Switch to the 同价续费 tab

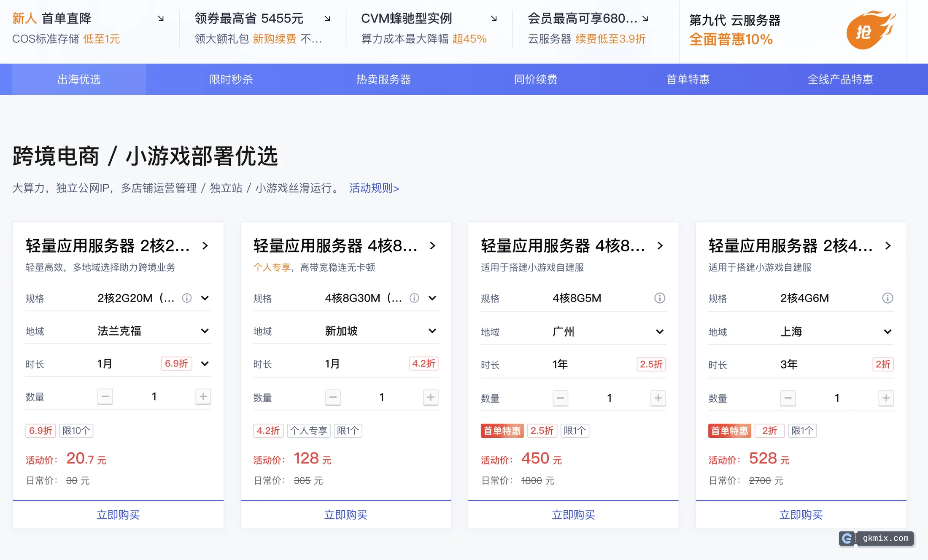tap(536, 79)
